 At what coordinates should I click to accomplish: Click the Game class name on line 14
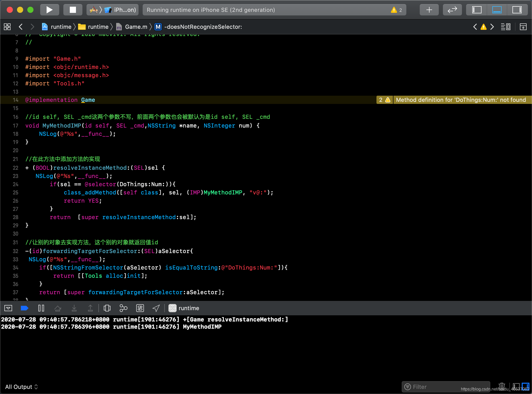click(88, 100)
